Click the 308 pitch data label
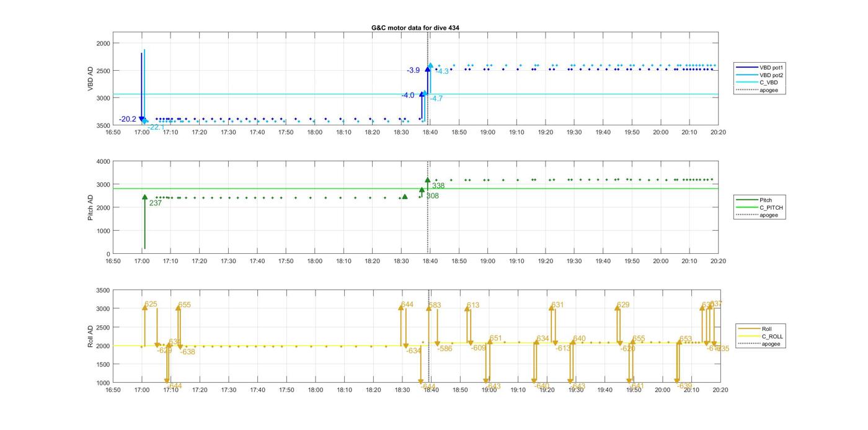 point(432,196)
